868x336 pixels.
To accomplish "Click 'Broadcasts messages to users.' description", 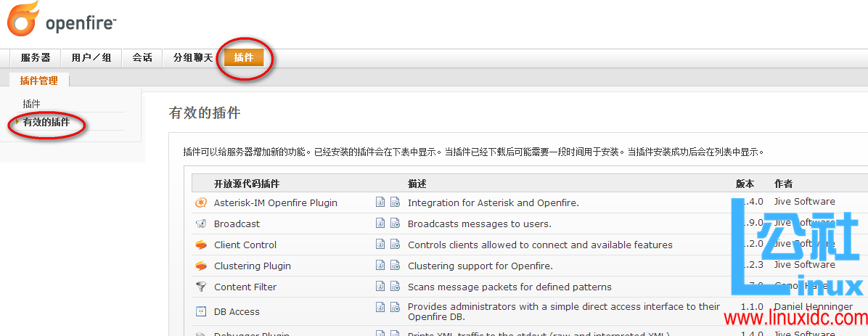I will [x=480, y=224].
